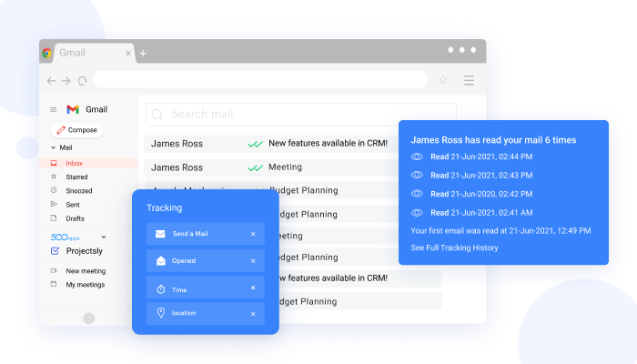The width and height of the screenshot is (637, 364).
Task: Open the Inbox folder
Action: [x=88, y=163]
